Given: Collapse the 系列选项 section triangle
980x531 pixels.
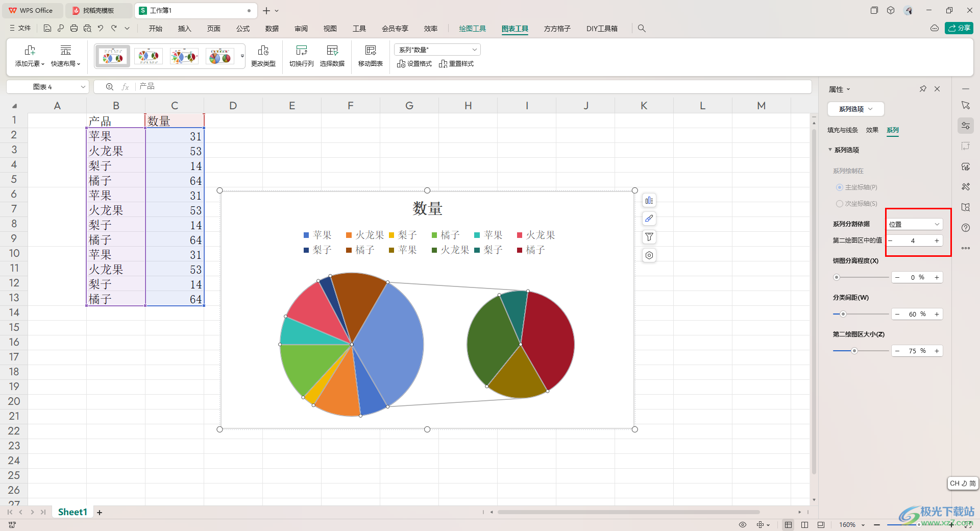Looking at the screenshot, I should 830,150.
